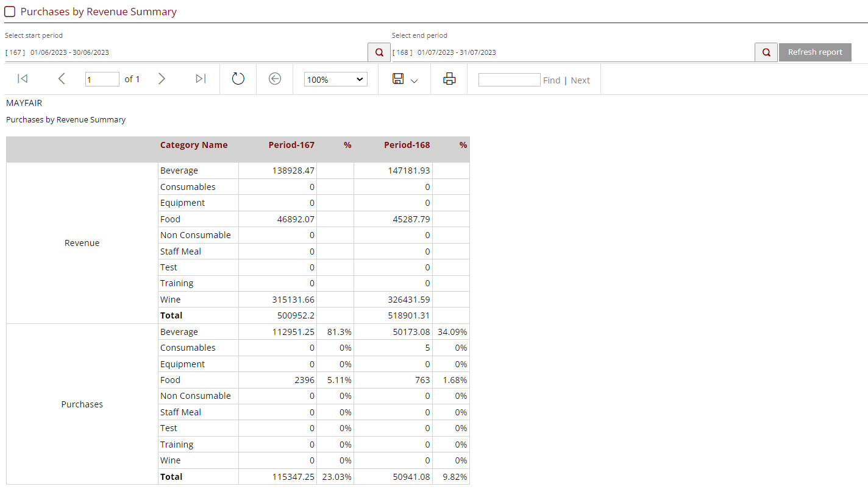The image size is (868, 503).
Task: Open the 100% zoom level dropdown
Action: tap(335, 79)
